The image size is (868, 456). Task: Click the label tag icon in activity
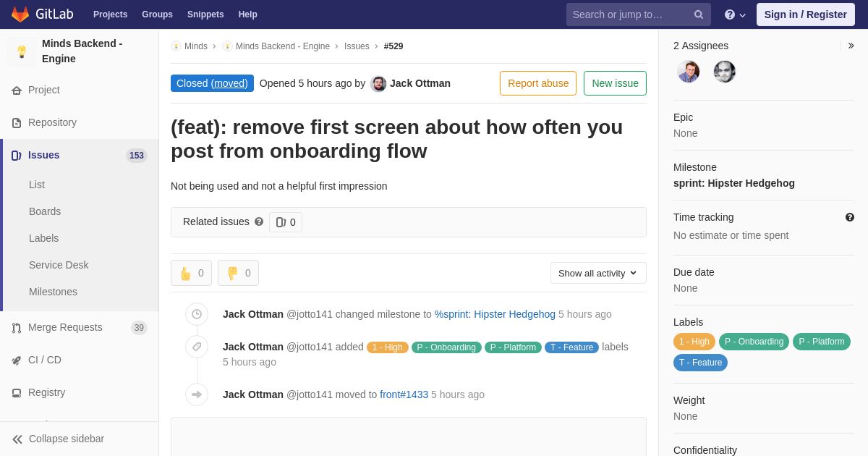197,347
